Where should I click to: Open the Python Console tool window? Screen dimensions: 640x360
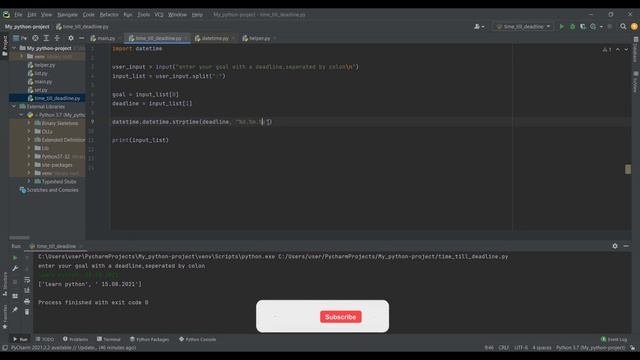pos(198,339)
